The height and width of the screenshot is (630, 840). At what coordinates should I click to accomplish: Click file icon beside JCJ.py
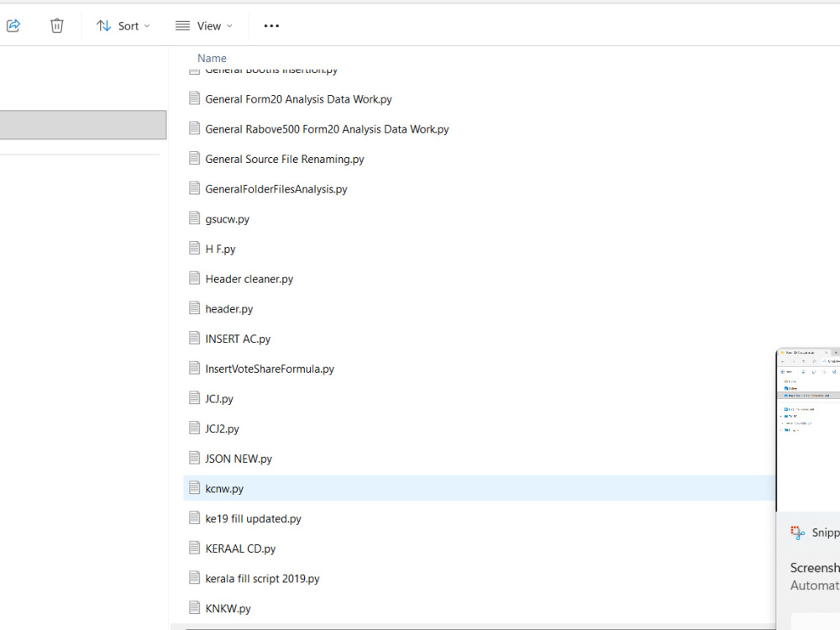coord(195,398)
